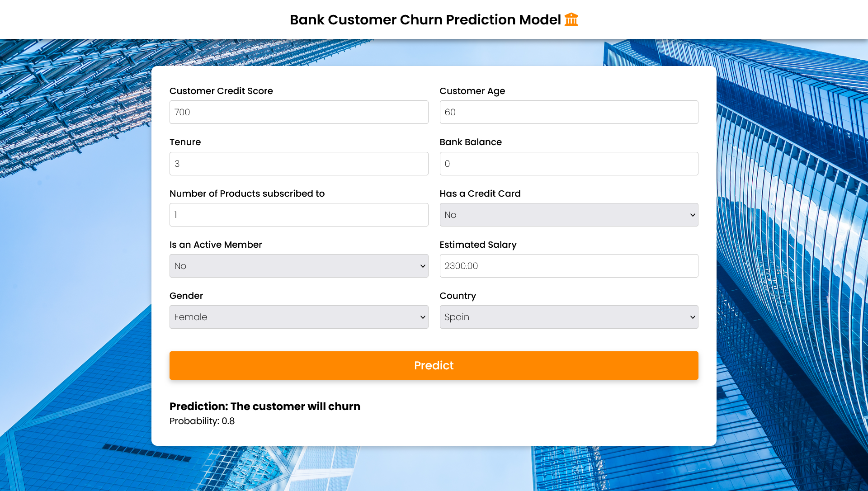Open the Is an Active Member dropdown
Viewport: 868px width, 491px height.
(x=299, y=266)
